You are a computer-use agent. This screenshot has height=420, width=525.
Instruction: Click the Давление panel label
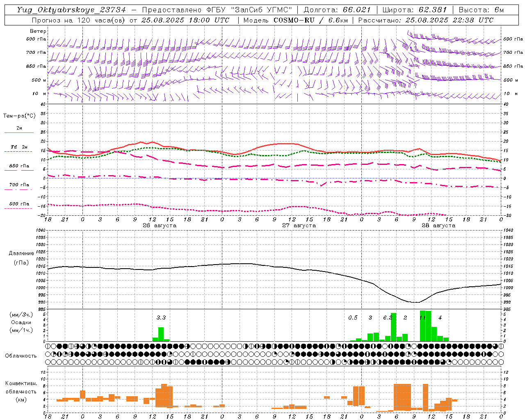[21, 253]
